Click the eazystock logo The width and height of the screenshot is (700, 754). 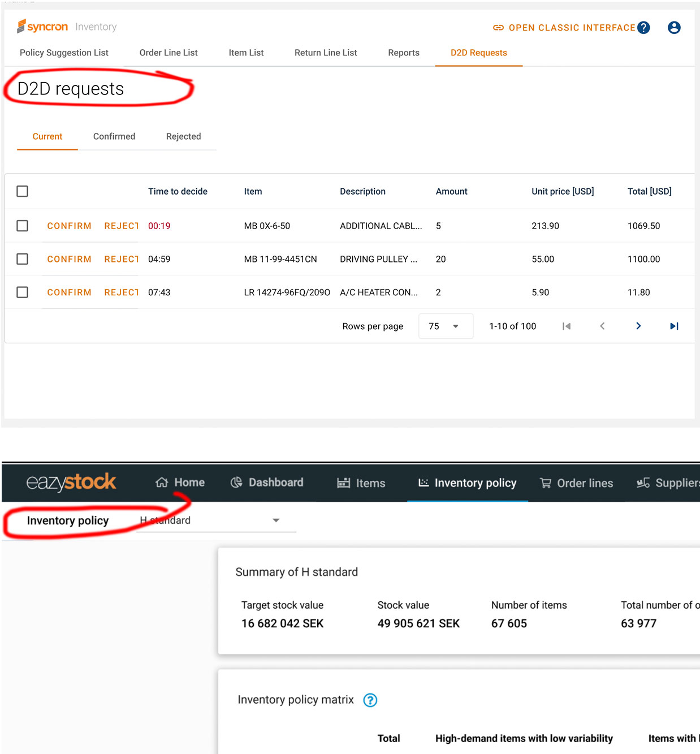[71, 482]
